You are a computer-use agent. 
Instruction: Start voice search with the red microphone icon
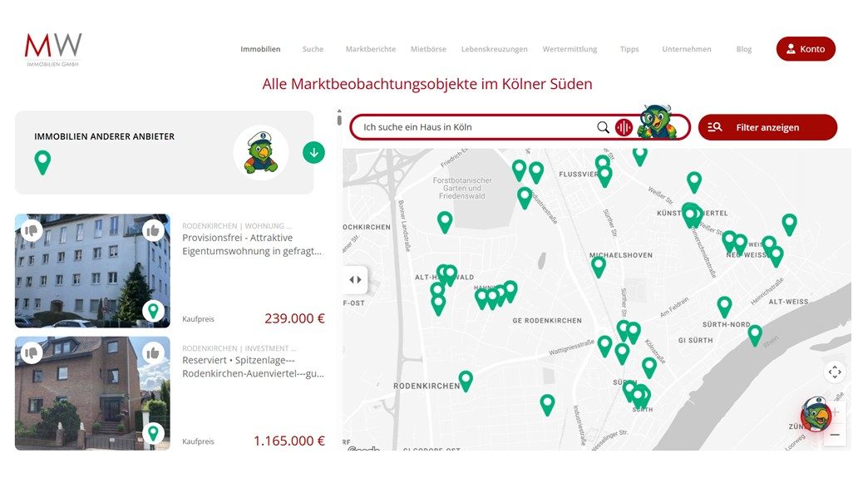(x=624, y=127)
